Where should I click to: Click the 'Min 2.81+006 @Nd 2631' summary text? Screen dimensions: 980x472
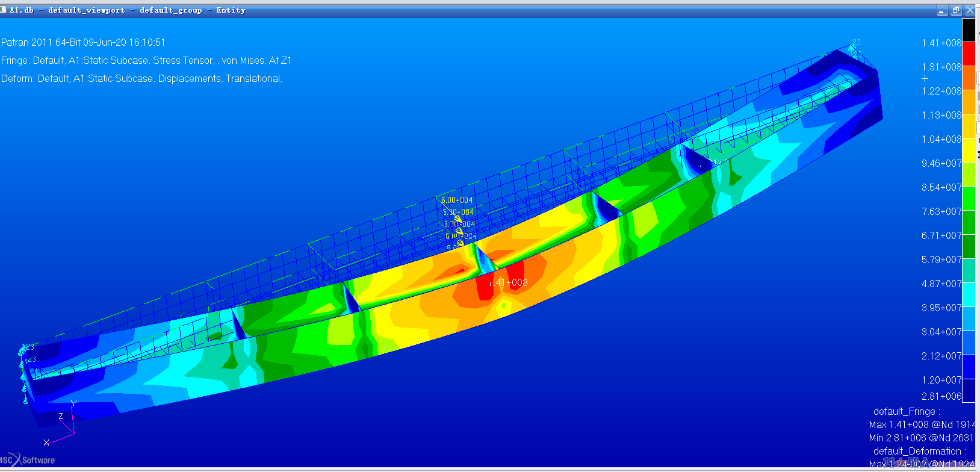pos(922,438)
